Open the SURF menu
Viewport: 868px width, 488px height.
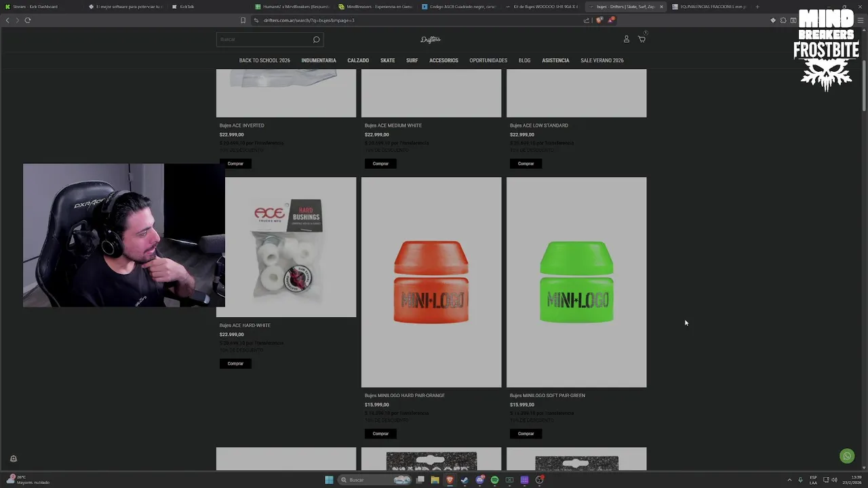412,60
